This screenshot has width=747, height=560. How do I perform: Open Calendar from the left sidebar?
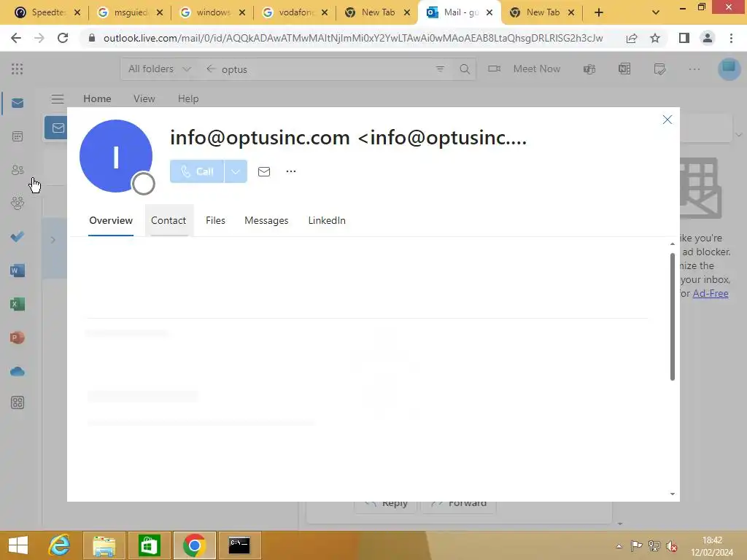pyautogui.click(x=18, y=136)
